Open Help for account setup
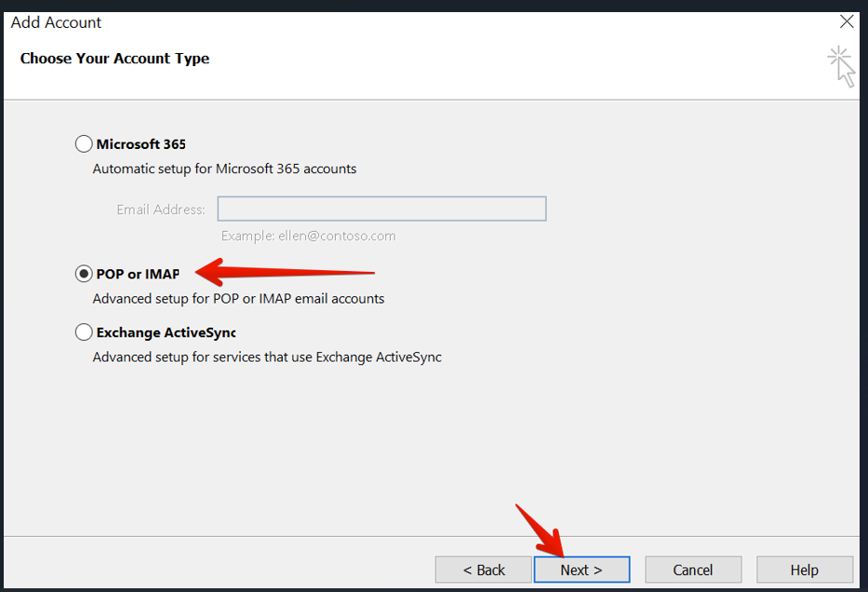 (x=805, y=570)
